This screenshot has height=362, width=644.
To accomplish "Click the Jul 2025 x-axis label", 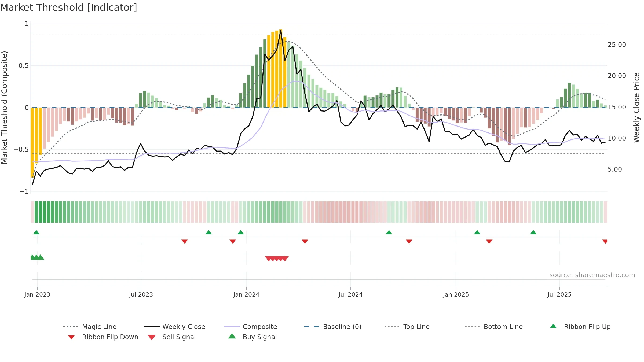I will point(559,295).
